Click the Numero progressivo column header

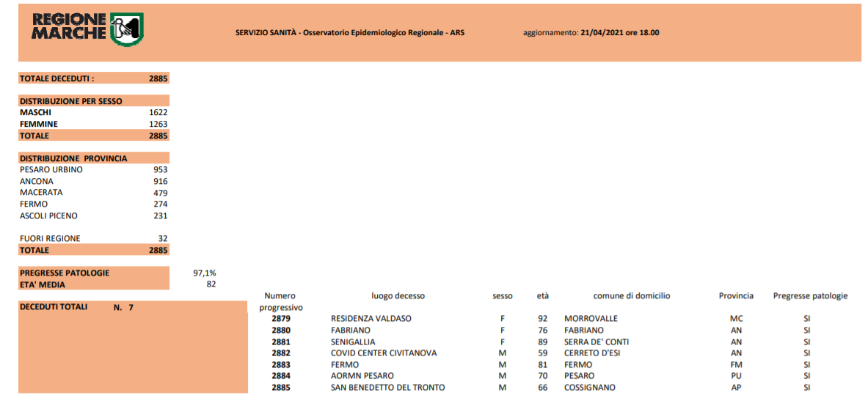pos(280,301)
